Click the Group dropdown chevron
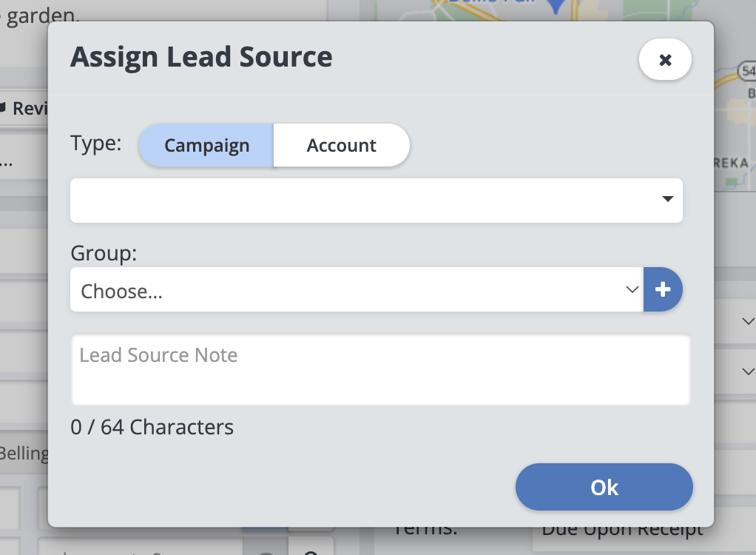756x555 pixels. pyautogui.click(x=632, y=289)
